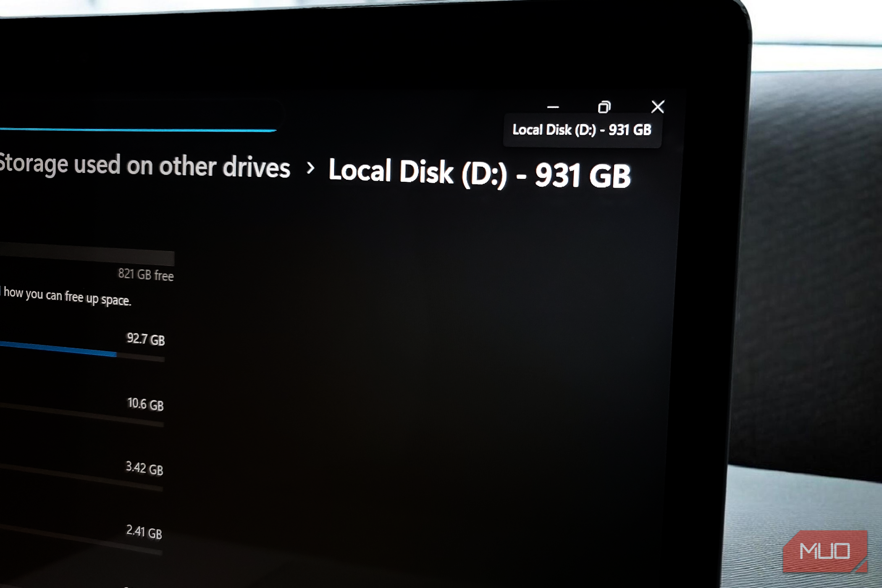The image size is (882, 588).
Task: Click the blue usage bar under 92.7 GB
Action: 58,349
